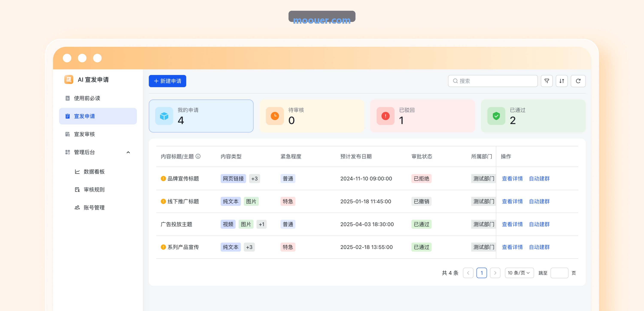This screenshot has height=311, width=644.
Task: Click date 2025-04-03 18:30:00
Action: point(367,224)
